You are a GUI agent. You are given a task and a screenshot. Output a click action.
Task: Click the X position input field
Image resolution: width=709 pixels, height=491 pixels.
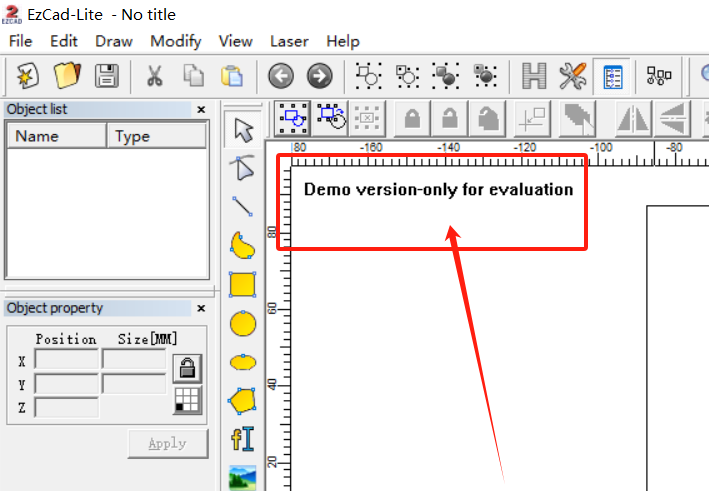66,360
